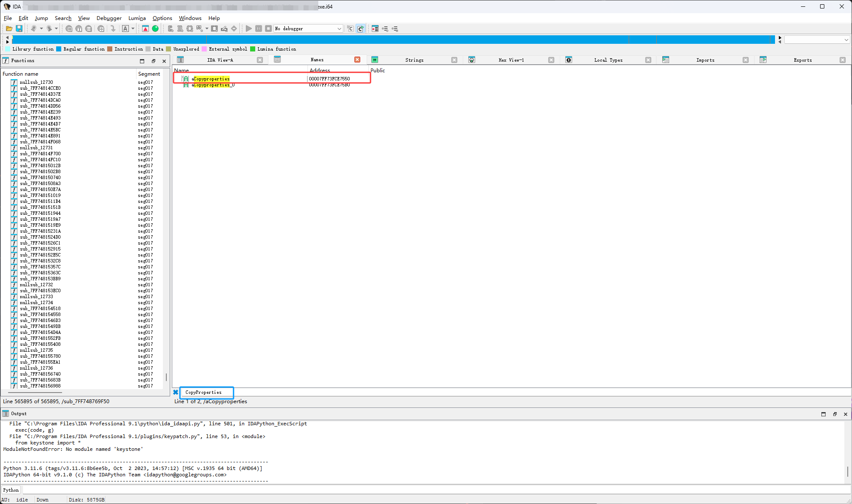Click the Segment column header
This screenshot has height=504, width=852.
pyautogui.click(x=149, y=74)
